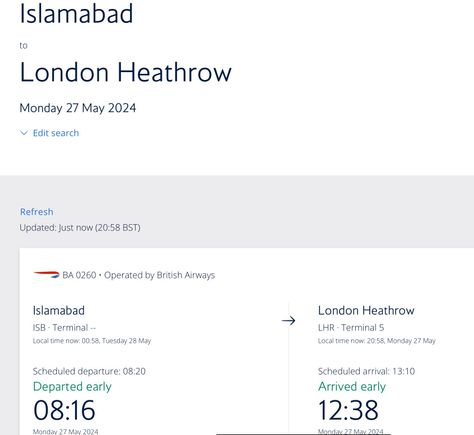The width and height of the screenshot is (474, 435).
Task: Click the Updated Just now timestamp
Action: [80, 228]
